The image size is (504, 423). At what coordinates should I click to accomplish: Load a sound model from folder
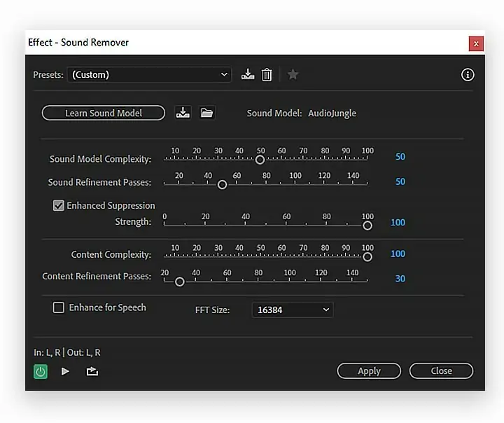pyautogui.click(x=206, y=113)
